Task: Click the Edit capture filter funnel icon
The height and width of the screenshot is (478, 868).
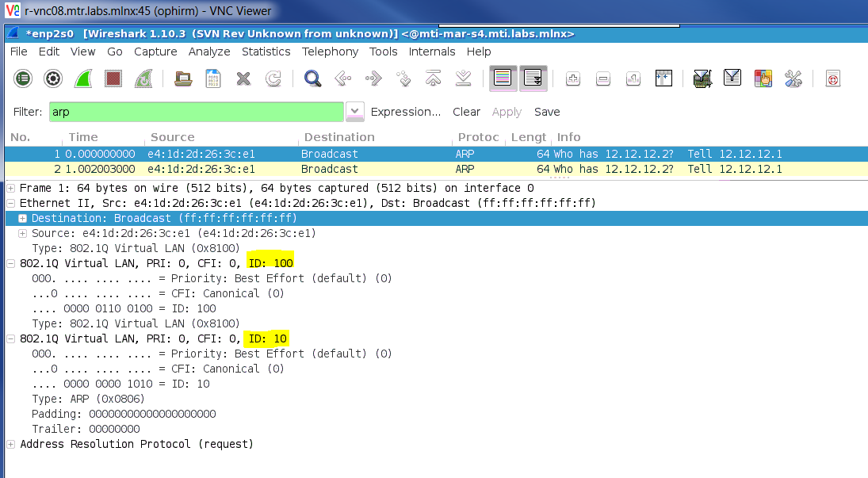Action: pyautogui.click(x=702, y=78)
